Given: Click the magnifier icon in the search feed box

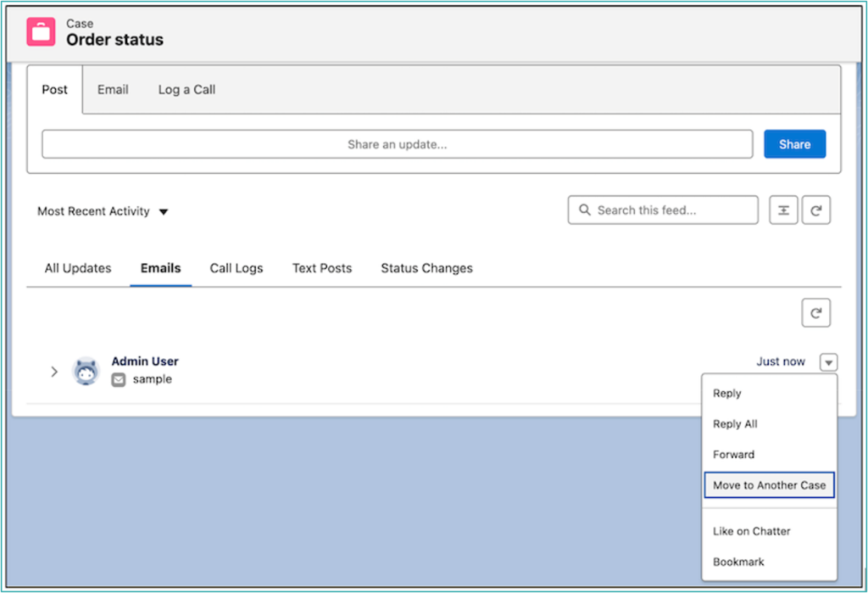Looking at the screenshot, I should coord(584,210).
